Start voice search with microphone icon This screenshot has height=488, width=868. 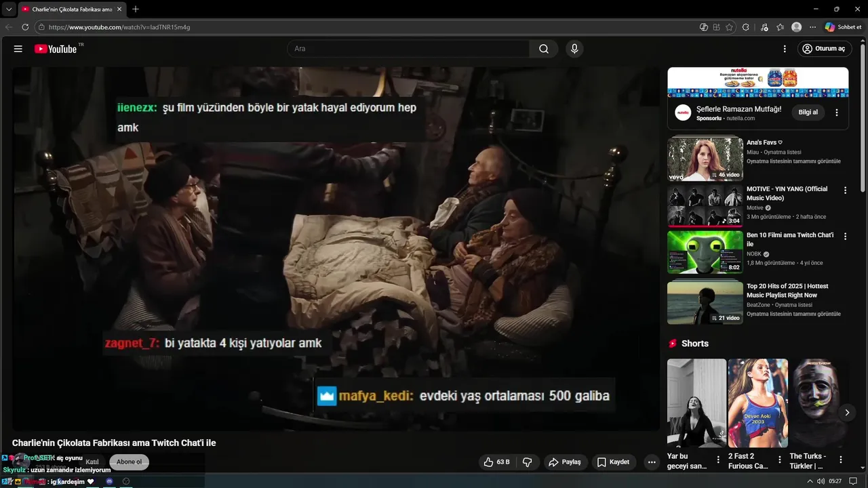pyautogui.click(x=574, y=49)
